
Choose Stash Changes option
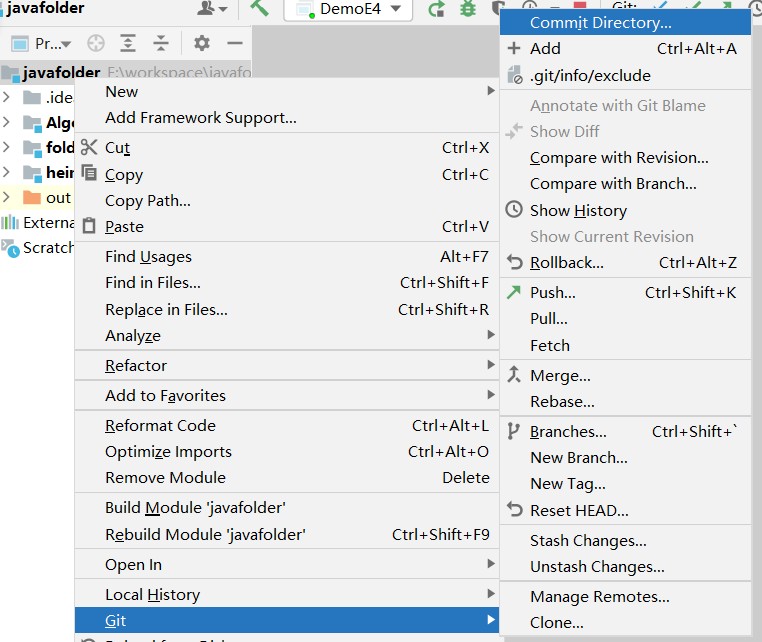[588, 540]
